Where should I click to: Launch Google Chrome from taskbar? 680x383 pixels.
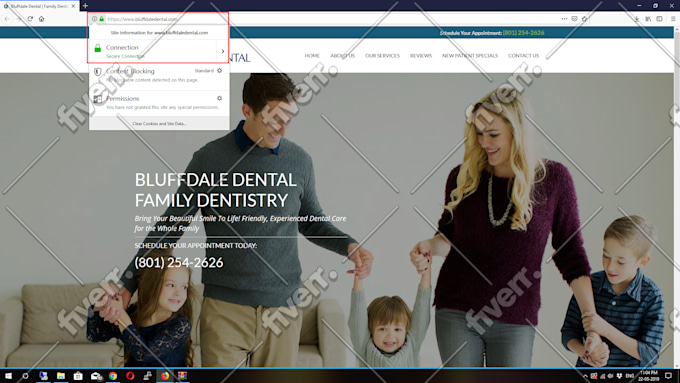pos(113,376)
